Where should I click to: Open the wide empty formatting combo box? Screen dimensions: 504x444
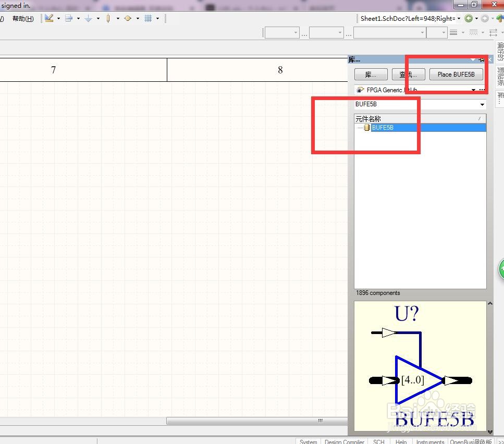pyautogui.click(x=389, y=32)
